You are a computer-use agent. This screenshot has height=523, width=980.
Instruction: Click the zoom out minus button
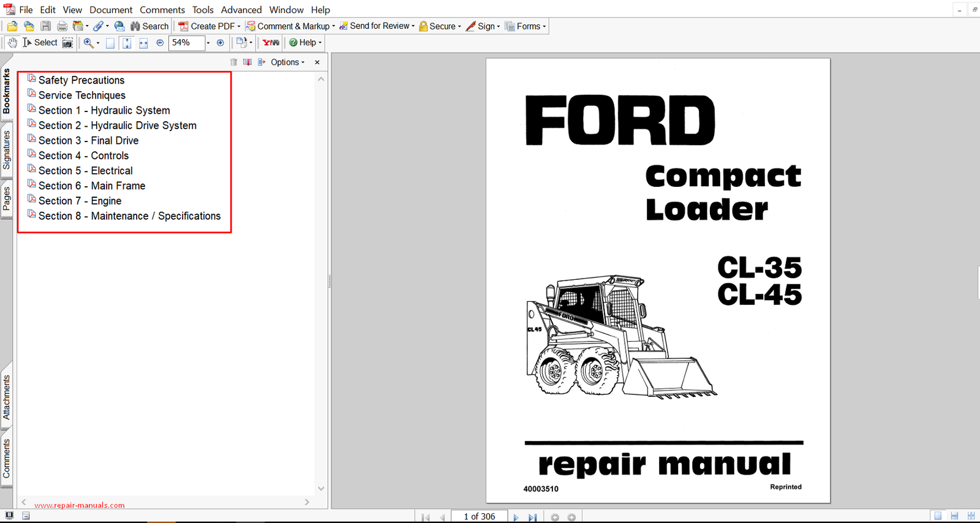coord(160,43)
